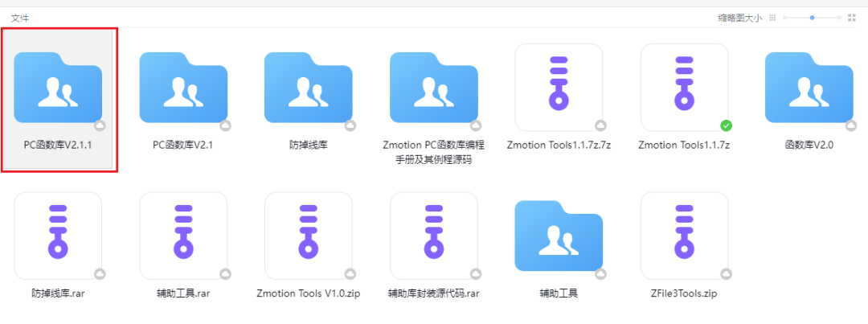Viewport: 868px width, 324px height.
Task: Click the green synced checkmark badge
Action: coord(727,125)
